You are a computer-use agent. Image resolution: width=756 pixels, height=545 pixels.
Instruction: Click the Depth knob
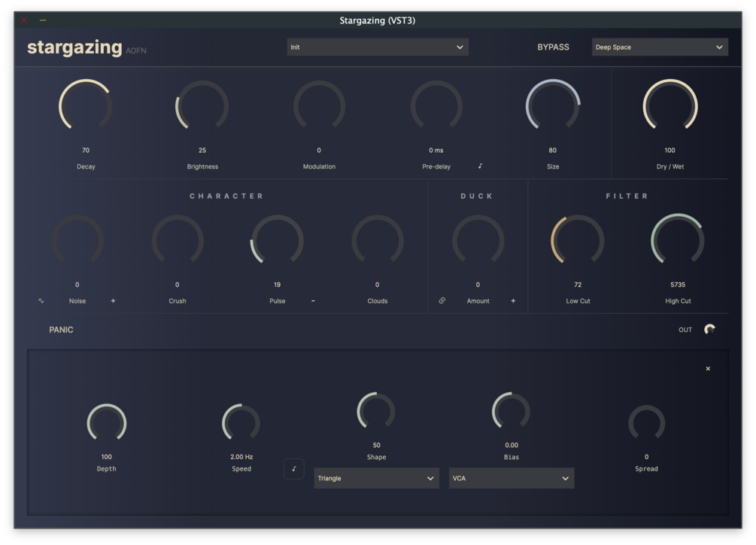107,422
